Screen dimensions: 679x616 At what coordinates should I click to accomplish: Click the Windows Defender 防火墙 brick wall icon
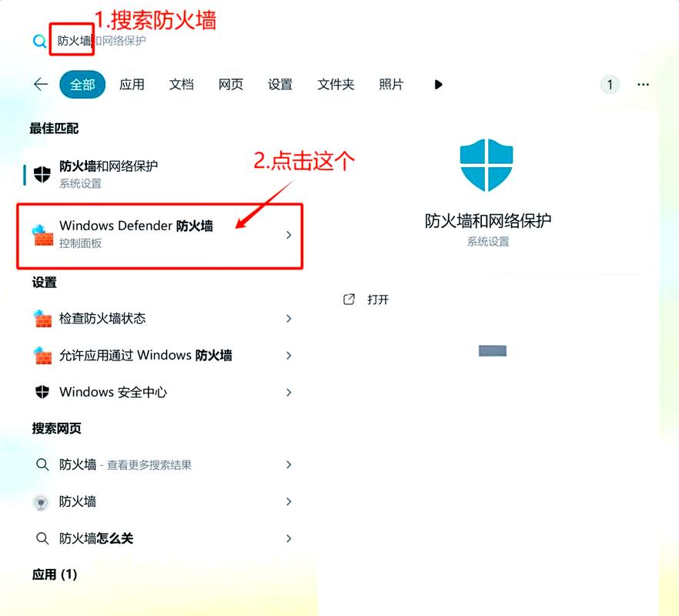pyautogui.click(x=43, y=235)
